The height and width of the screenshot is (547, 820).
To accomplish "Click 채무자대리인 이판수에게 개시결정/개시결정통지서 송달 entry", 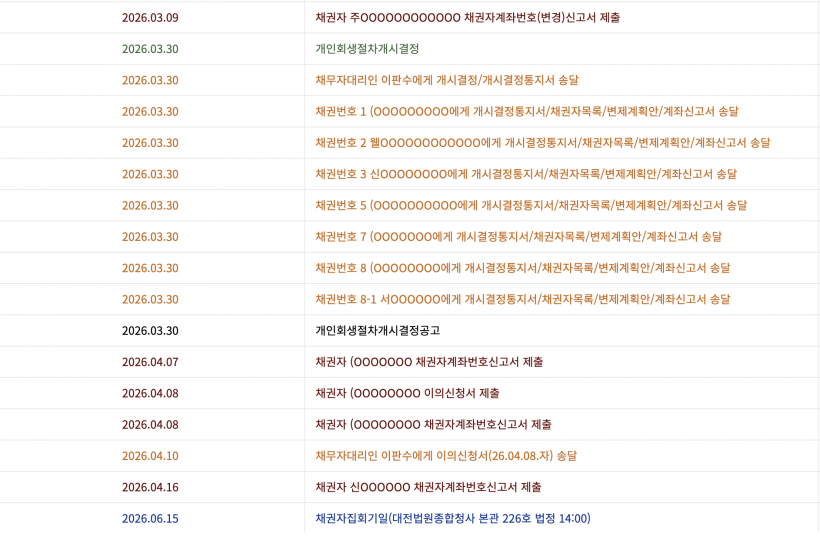I will coord(447,81).
